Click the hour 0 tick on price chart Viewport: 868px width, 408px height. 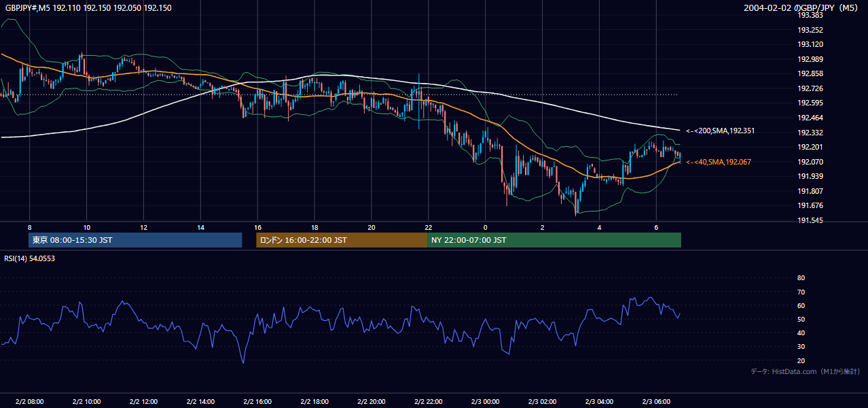point(486,227)
